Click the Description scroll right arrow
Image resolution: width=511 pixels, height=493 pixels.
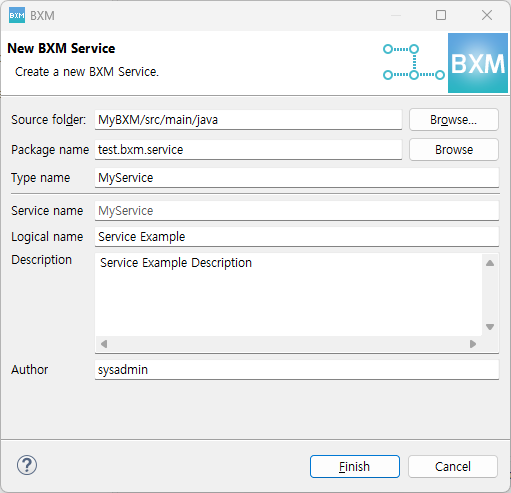pos(473,344)
